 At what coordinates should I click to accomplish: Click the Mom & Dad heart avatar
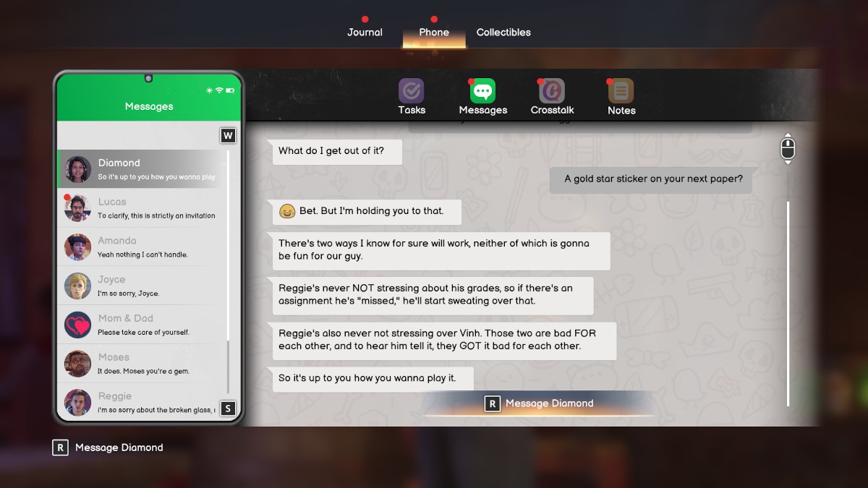(x=77, y=325)
